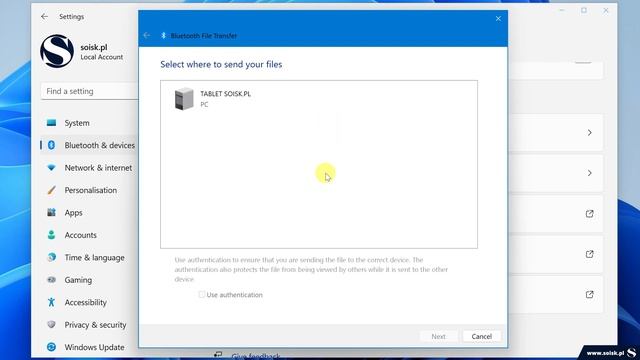Open the Give feedback link in Settings
Viewport: 640px width, 360px height.
[256, 356]
